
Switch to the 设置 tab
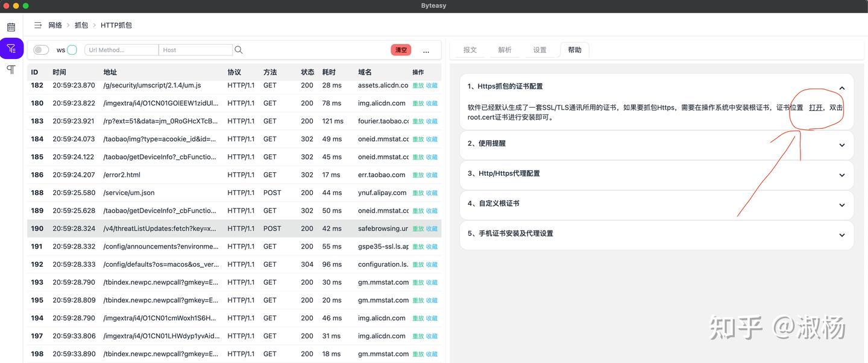point(540,50)
